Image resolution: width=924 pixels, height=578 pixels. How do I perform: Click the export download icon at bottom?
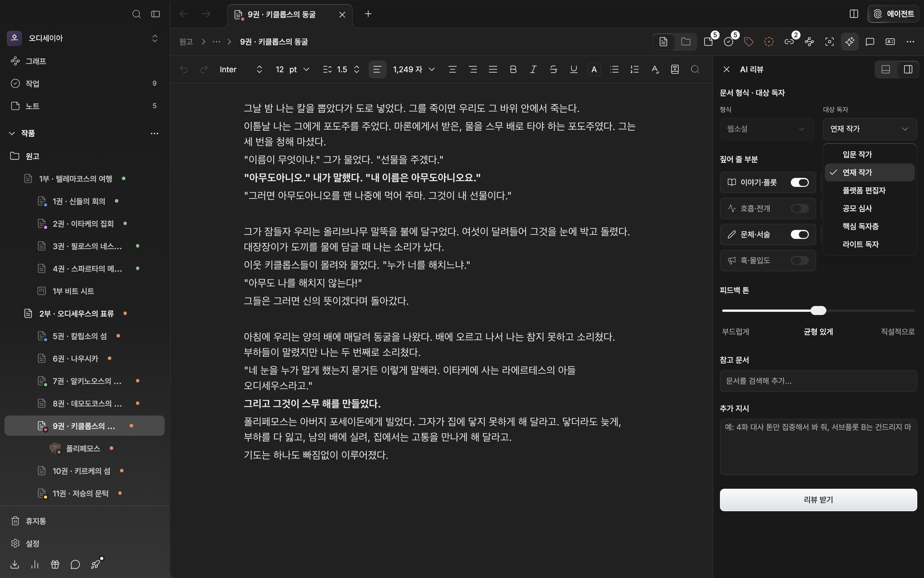point(14,564)
